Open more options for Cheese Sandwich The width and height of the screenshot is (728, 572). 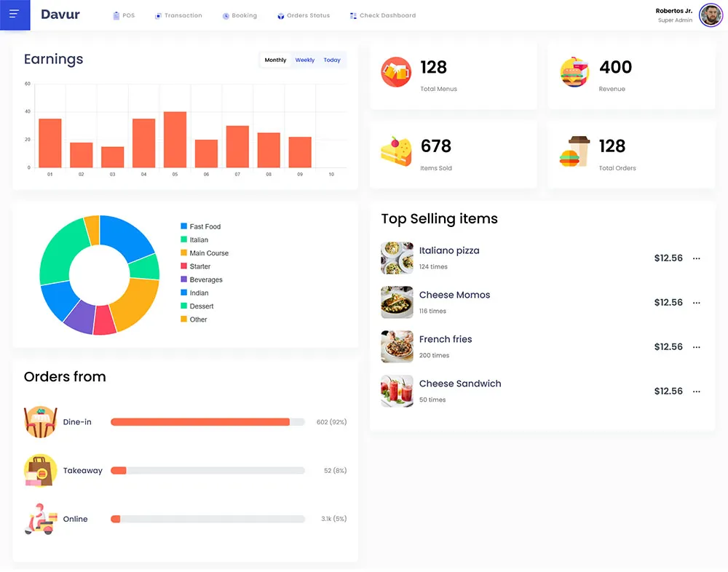(697, 392)
